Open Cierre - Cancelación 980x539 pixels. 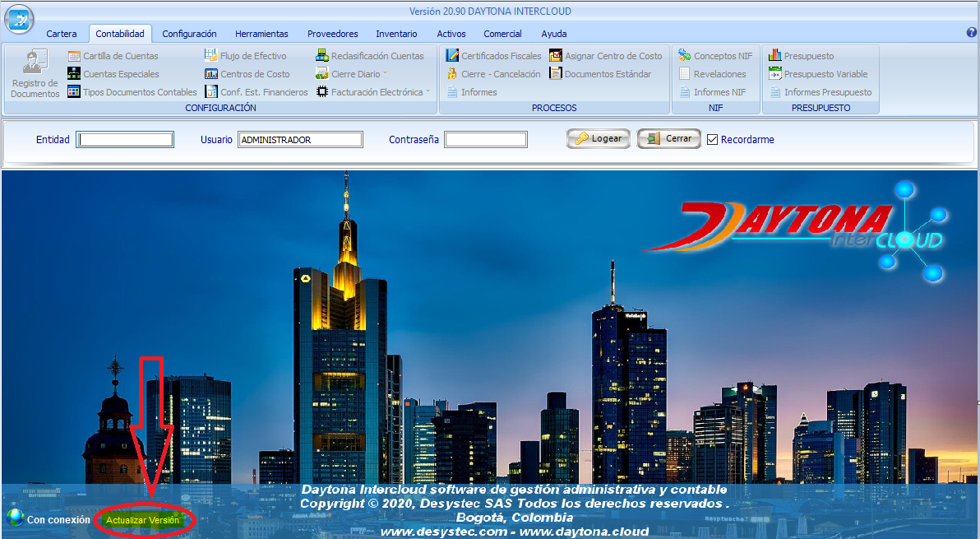pos(493,74)
